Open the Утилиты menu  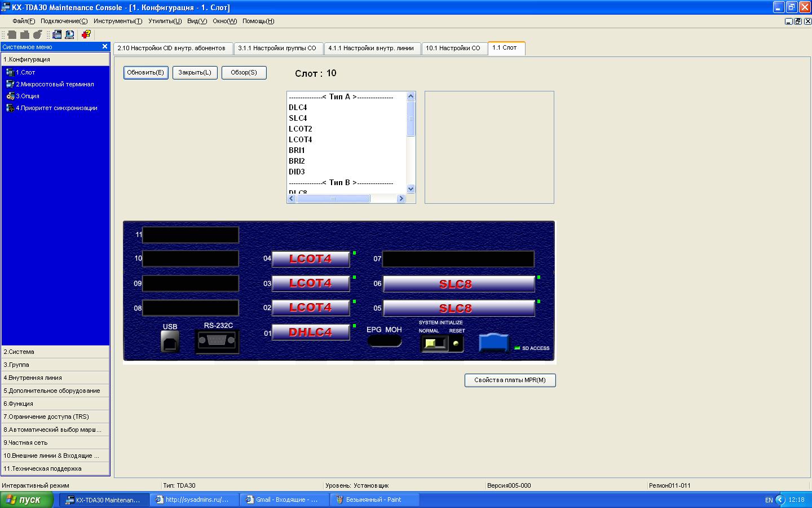165,21
